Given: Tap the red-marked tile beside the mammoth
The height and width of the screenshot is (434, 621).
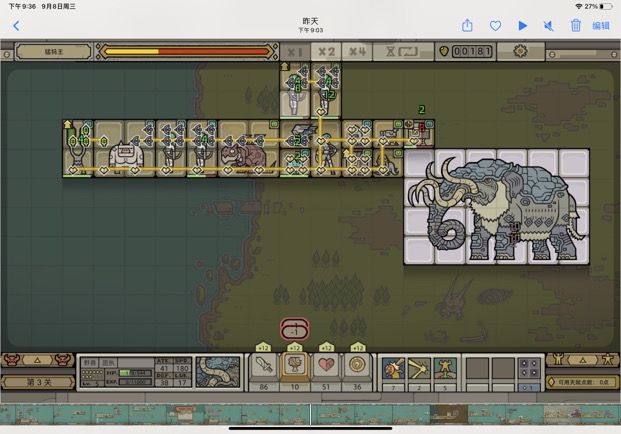Looking at the screenshot, I should (419, 134).
